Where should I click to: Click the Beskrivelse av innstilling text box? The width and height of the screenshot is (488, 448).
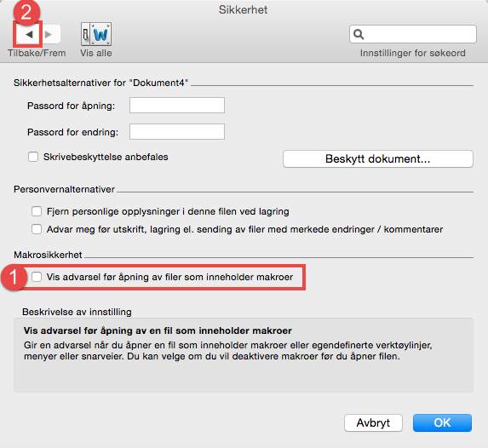(x=244, y=355)
